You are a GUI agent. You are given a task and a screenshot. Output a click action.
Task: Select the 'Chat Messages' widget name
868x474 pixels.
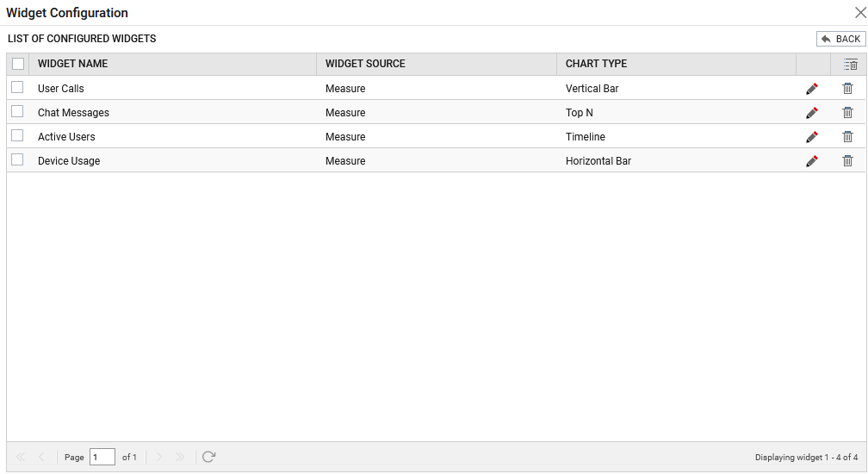[x=74, y=113]
